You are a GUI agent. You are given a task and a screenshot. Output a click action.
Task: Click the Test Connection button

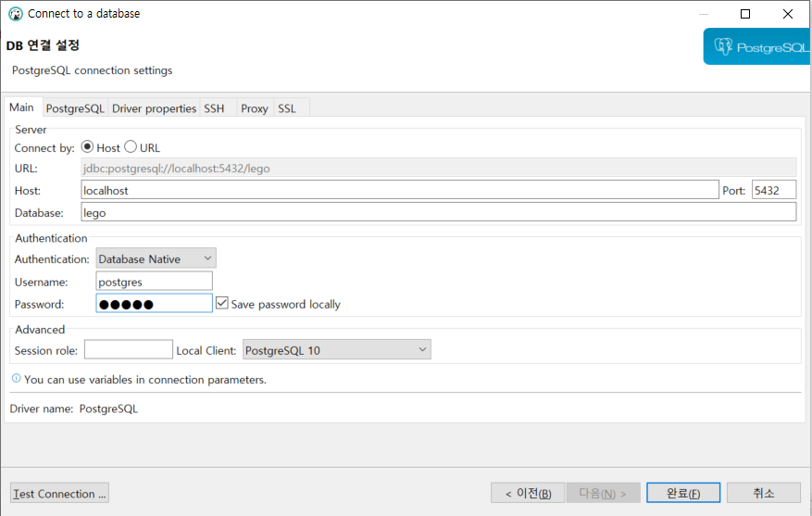[x=59, y=493]
